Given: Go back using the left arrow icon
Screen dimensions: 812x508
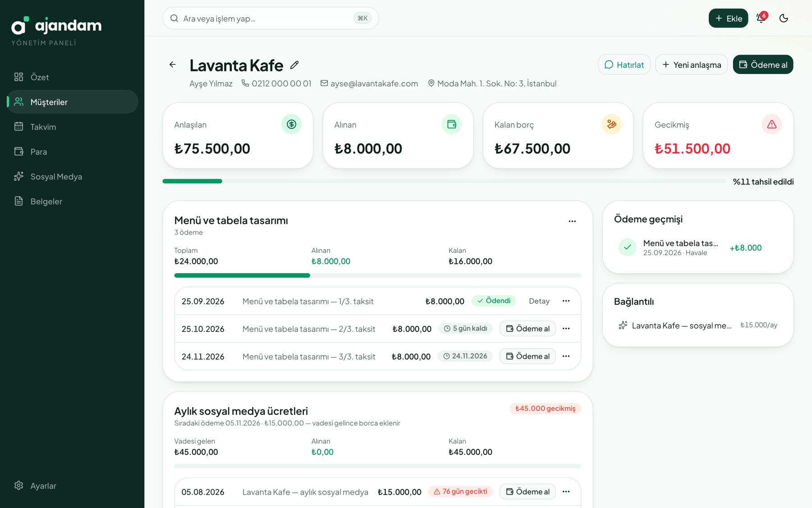Looking at the screenshot, I should (172, 65).
